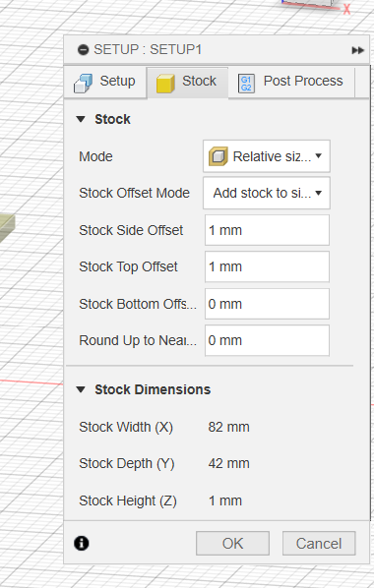Switch to the Setup tab
Screen dimensions: 374x588
pos(105,83)
